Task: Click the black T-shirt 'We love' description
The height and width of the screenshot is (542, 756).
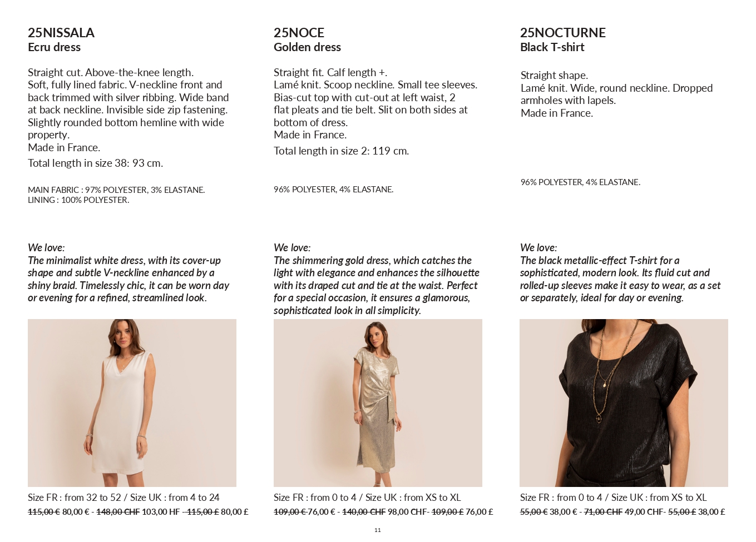Action: (620, 279)
